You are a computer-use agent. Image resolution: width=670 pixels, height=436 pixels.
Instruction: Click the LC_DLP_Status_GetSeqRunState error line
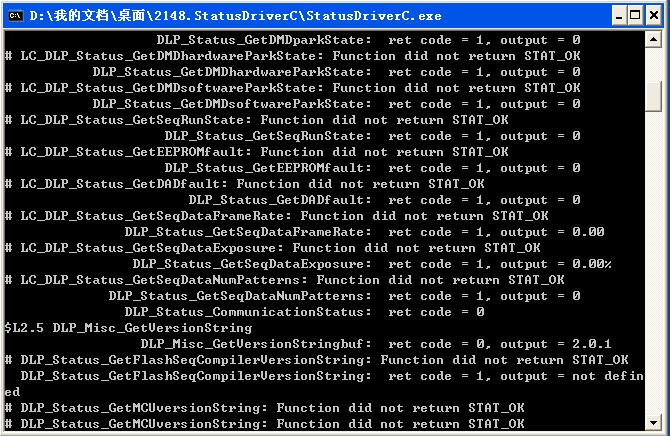(x=256, y=120)
